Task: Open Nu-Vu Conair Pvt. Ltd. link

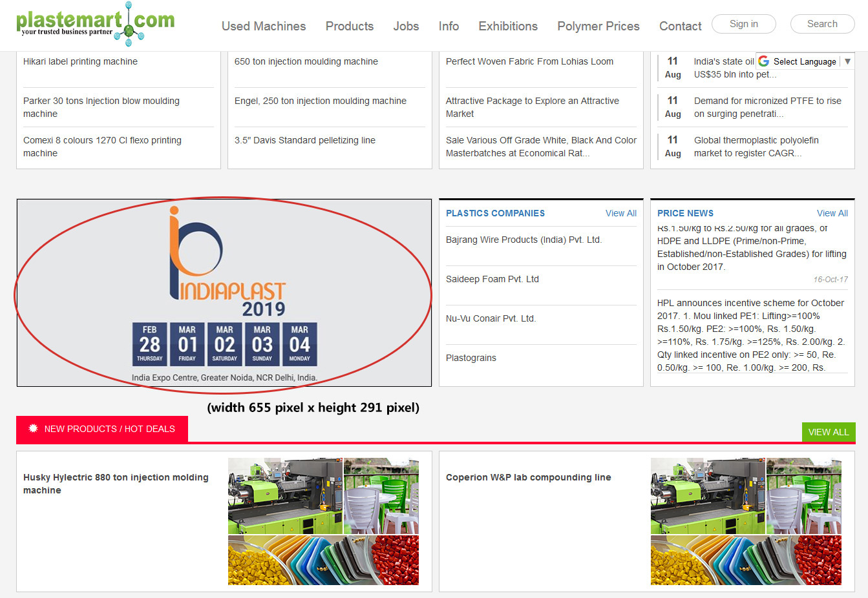Action: click(491, 318)
